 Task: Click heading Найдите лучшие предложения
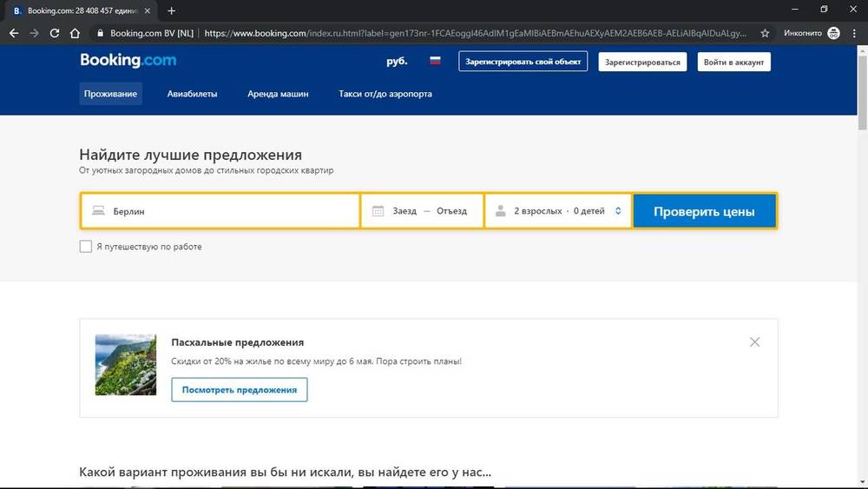pos(190,155)
